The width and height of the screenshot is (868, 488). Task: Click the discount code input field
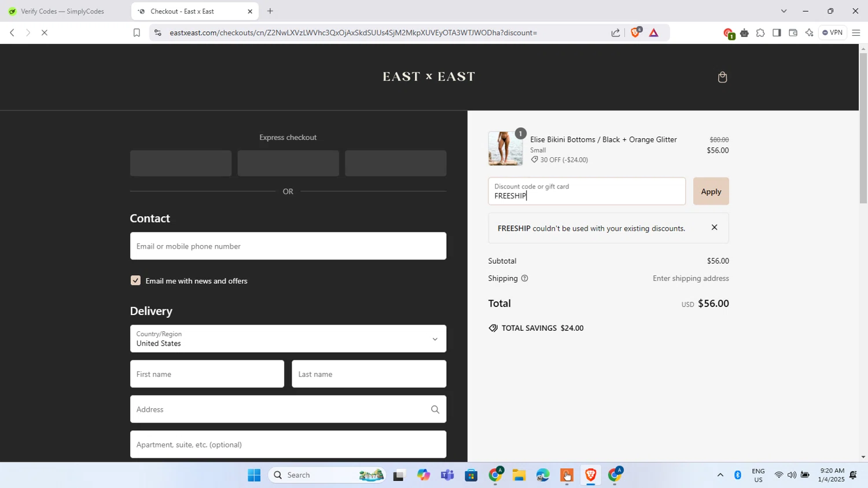[x=587, y=191]
